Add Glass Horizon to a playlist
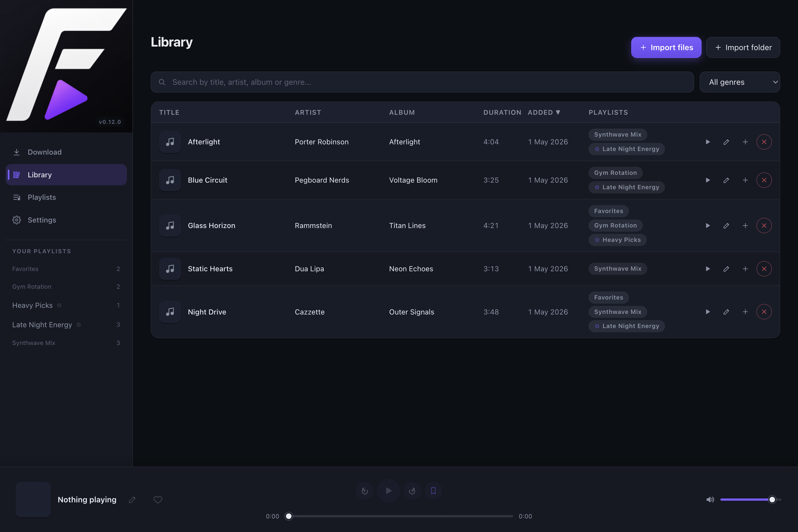This screenshot has width=798, height=532. (x=745, y=226)
